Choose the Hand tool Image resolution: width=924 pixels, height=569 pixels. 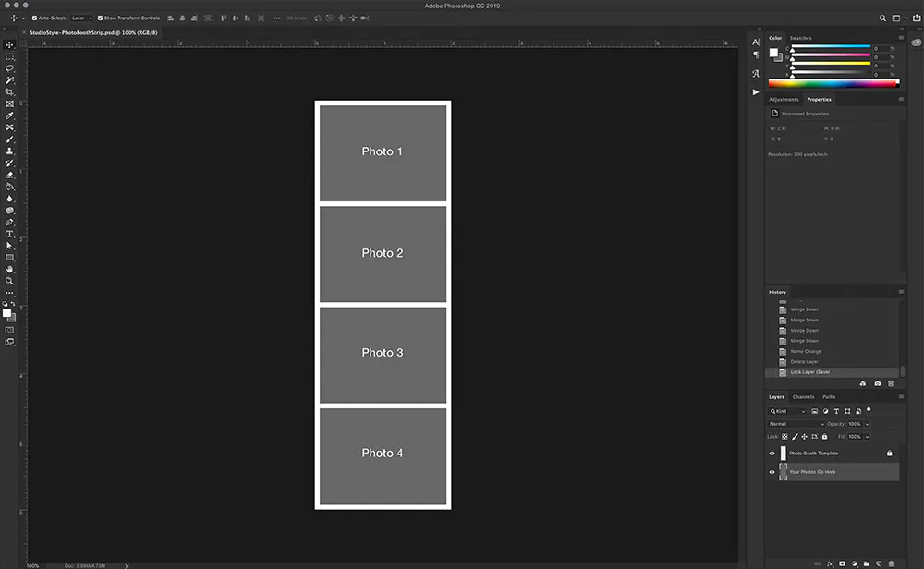[9, 269]
